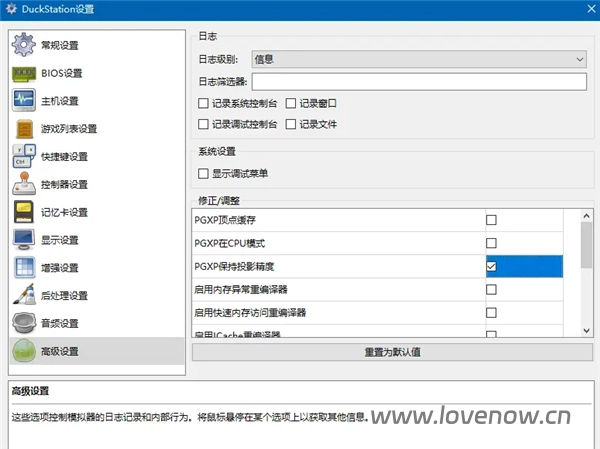Select the 启用内存异常重编译器 row text
The height and width of the screenshot is (449, 600).
[241, 289]
